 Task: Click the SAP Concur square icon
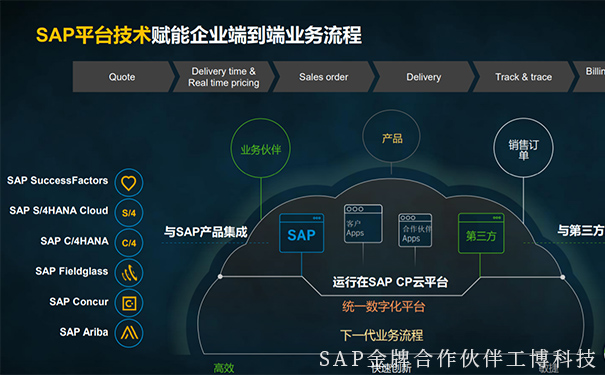pyautogui.click(x=129, y=303)
